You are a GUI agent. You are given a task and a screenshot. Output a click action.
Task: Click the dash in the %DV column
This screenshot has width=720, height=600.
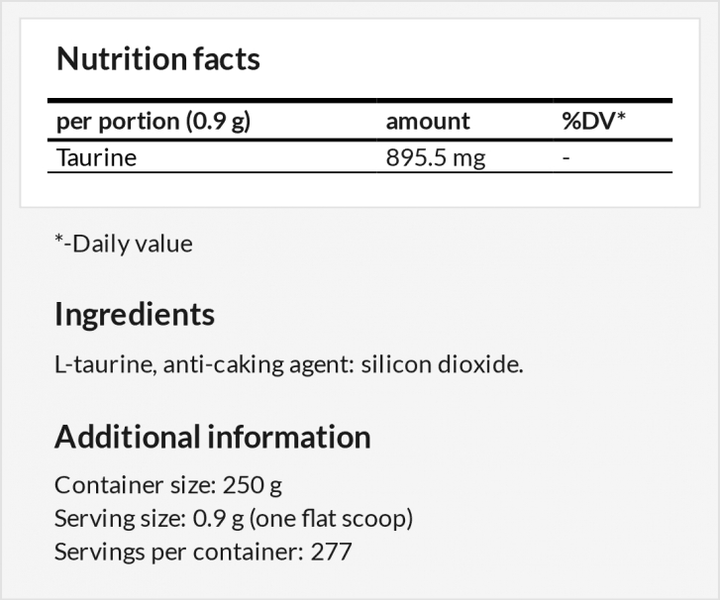(x=566, y=158)
